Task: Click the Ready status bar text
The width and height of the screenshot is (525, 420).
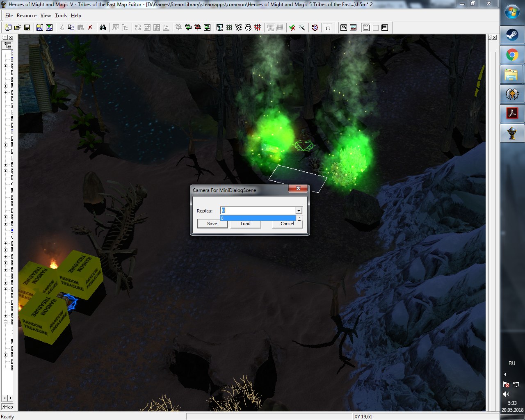Action: coord(7,417)
